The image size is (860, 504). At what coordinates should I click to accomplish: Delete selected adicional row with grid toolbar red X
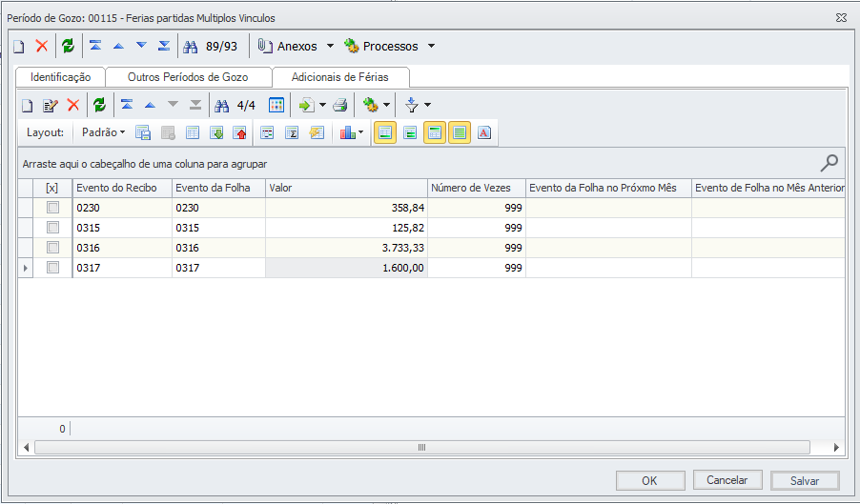(73, 105)
